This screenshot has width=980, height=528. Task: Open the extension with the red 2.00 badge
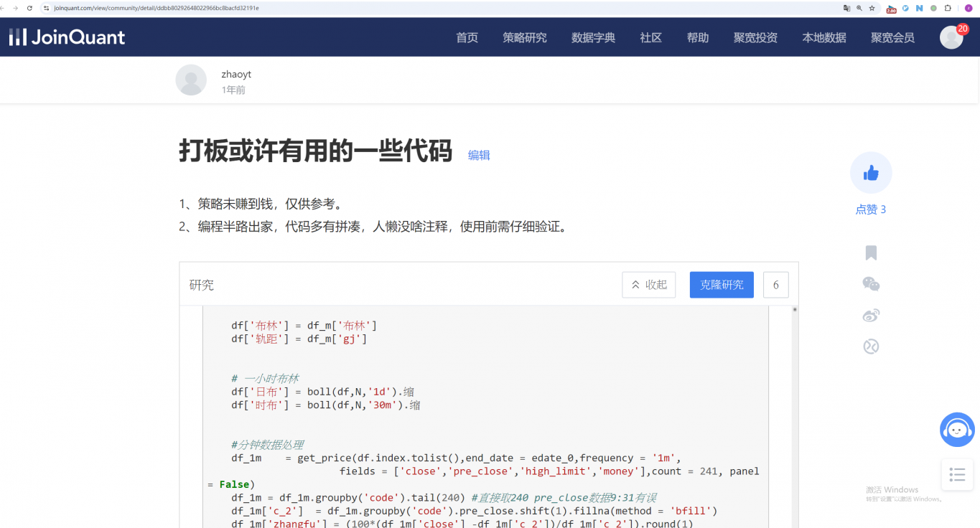[x=891, y=9]
